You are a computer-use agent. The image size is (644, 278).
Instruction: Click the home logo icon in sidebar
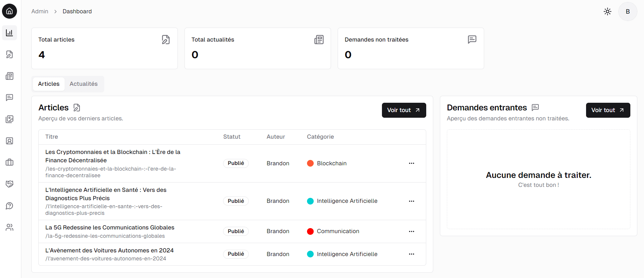pos(9,11)
